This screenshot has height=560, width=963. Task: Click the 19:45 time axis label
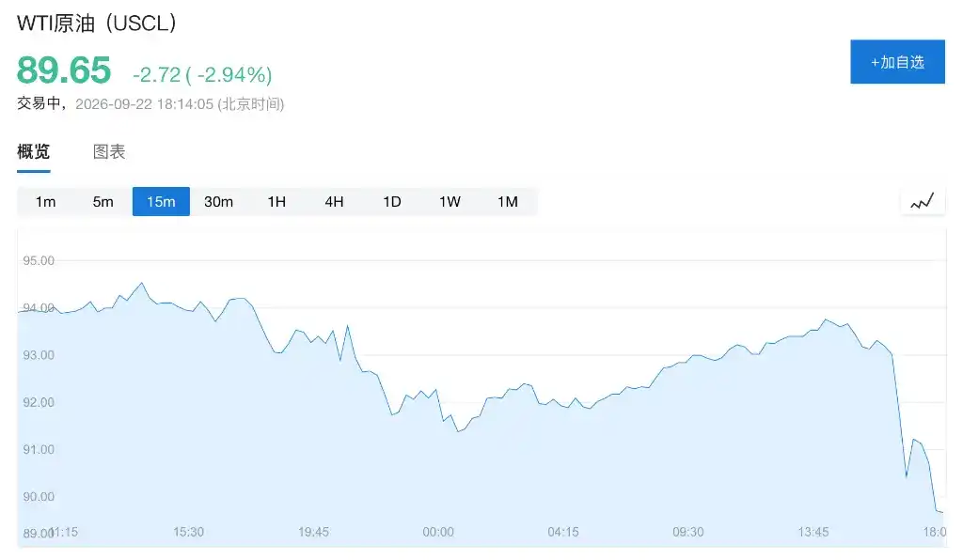(313, 532)
